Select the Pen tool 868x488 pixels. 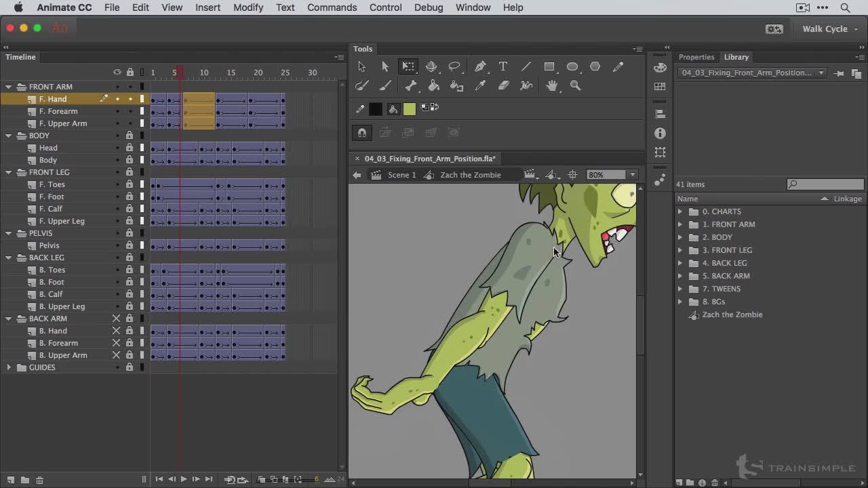[x=480, y=66]
